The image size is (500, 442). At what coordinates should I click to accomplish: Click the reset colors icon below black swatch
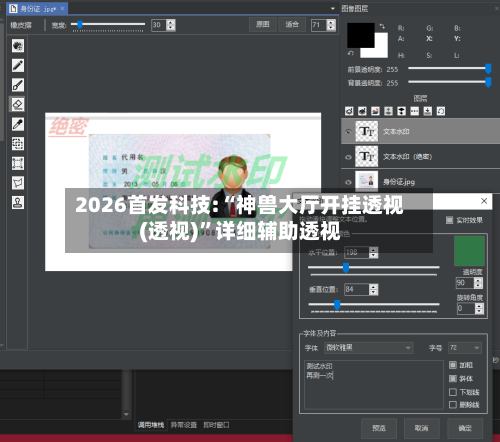pos(350,53)
